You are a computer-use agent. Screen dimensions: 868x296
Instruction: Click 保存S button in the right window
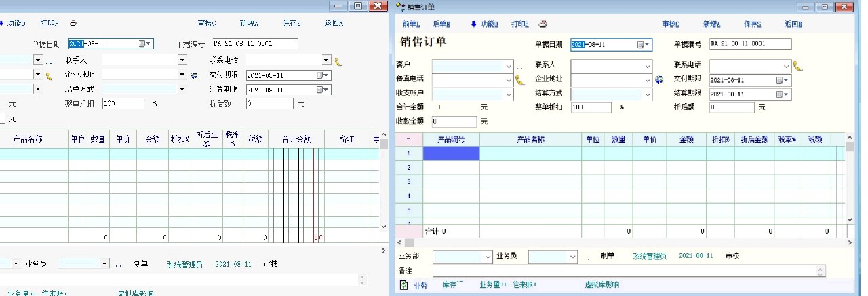752,24
